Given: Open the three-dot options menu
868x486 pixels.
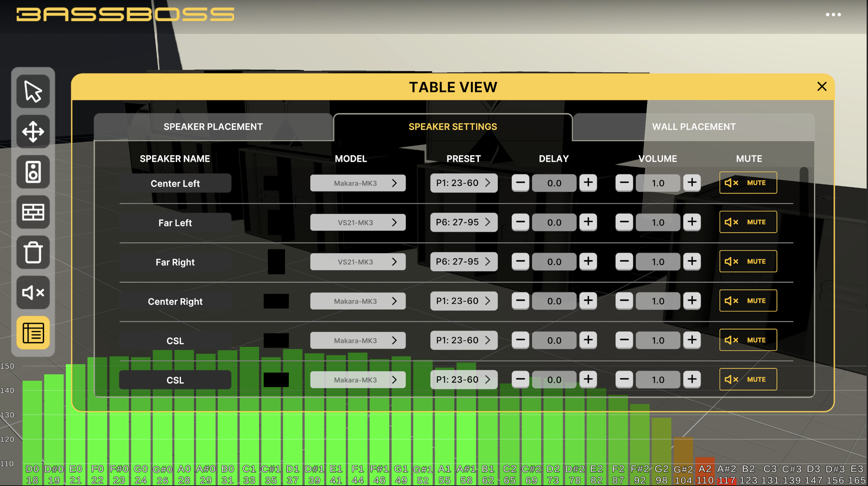Looking at the screenshot, I should (833, 15).
